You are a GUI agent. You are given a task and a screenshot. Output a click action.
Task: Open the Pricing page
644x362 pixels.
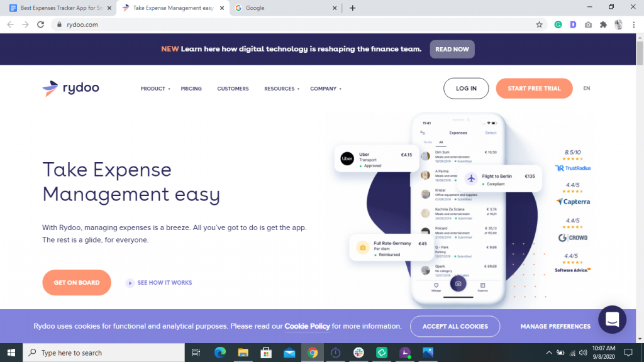pyautogui.click(x=191, y=89)
